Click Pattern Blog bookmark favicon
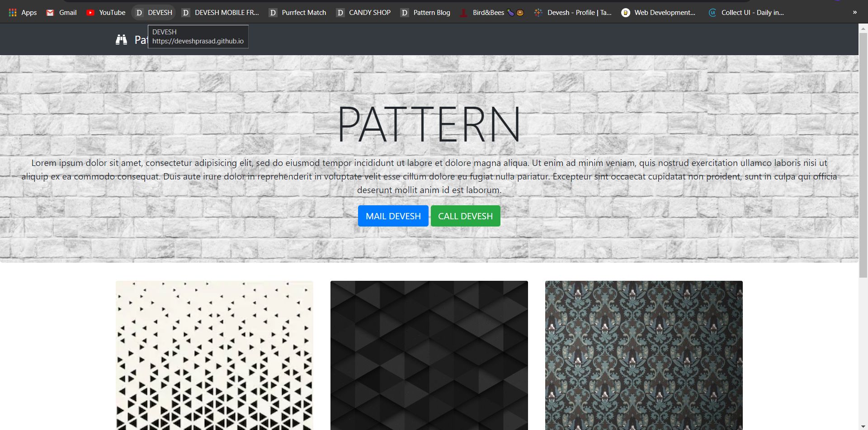This screenshot has height=430, width=868. point(405,13)
